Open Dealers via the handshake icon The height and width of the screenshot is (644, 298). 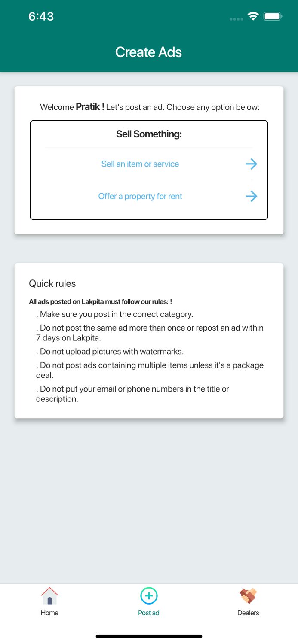(x=248, y=596)
